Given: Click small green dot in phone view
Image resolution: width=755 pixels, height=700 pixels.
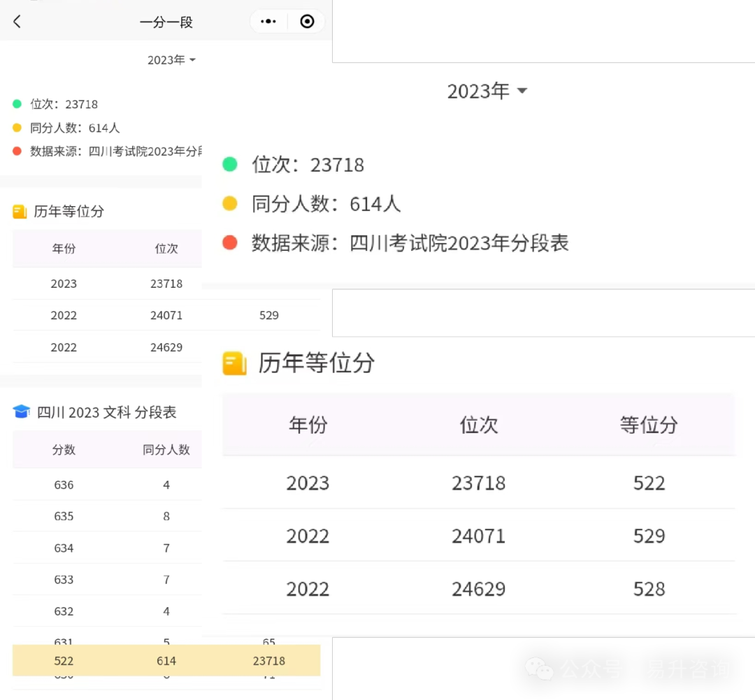Looking at the screenshot, I should click(17, 104).
